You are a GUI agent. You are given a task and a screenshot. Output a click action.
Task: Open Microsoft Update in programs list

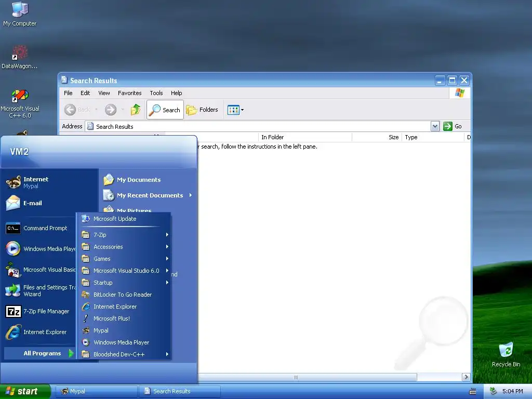click(x=125, y=219)
